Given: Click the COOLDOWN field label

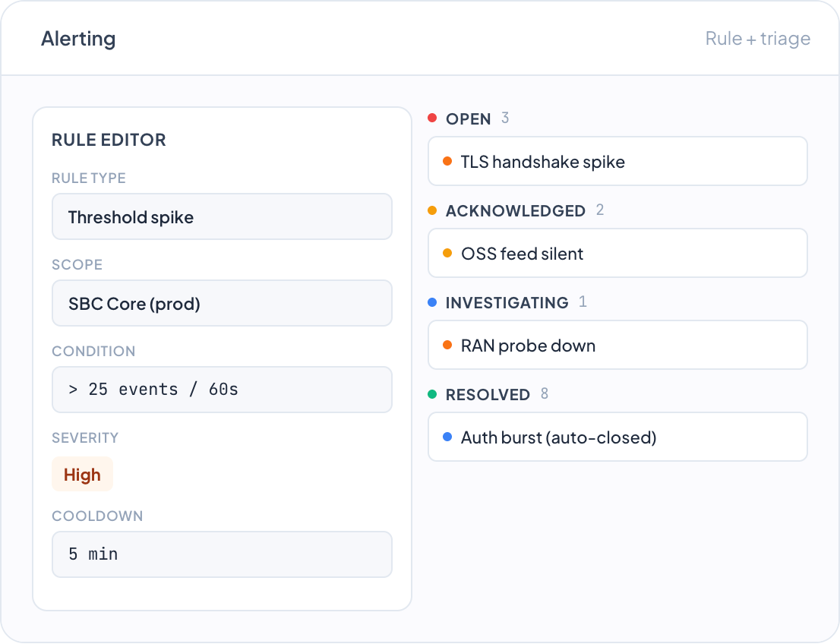Looking at the screenshot, I should (x=97, y=516).
